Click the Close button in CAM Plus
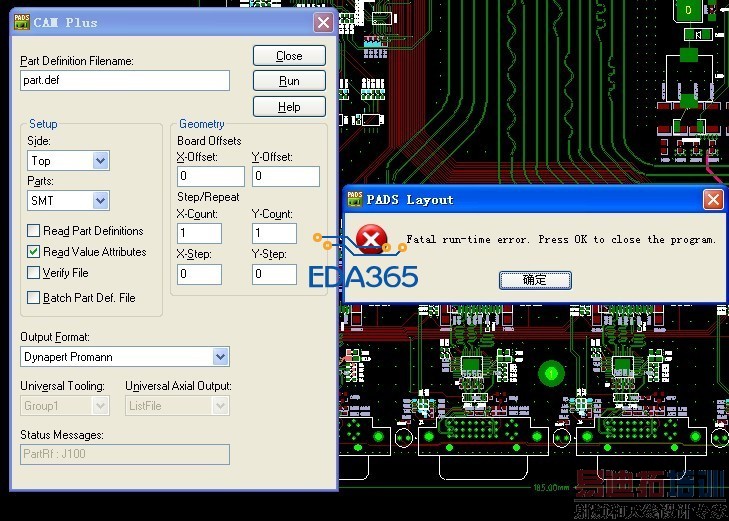729x521 pixels. 289,56
